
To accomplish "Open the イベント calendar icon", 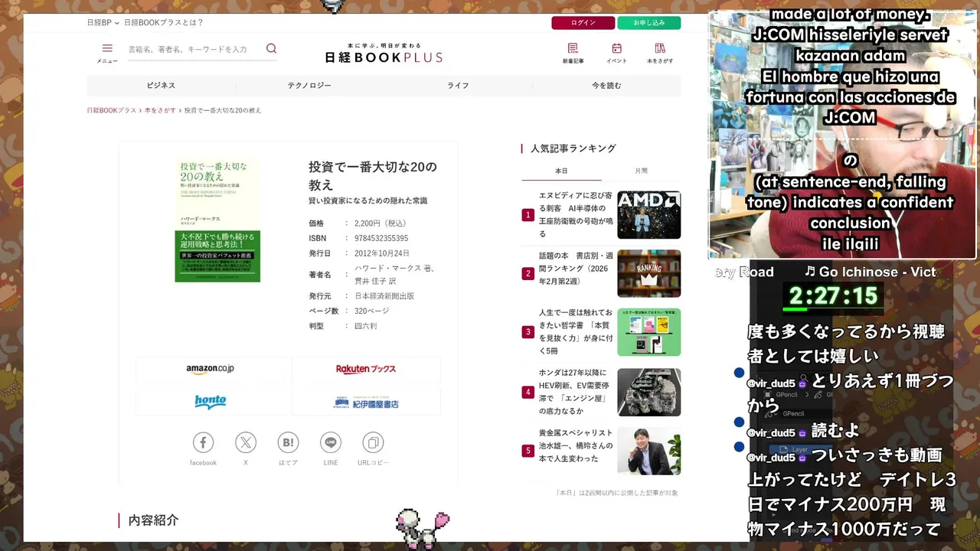I will click(616, 48).
